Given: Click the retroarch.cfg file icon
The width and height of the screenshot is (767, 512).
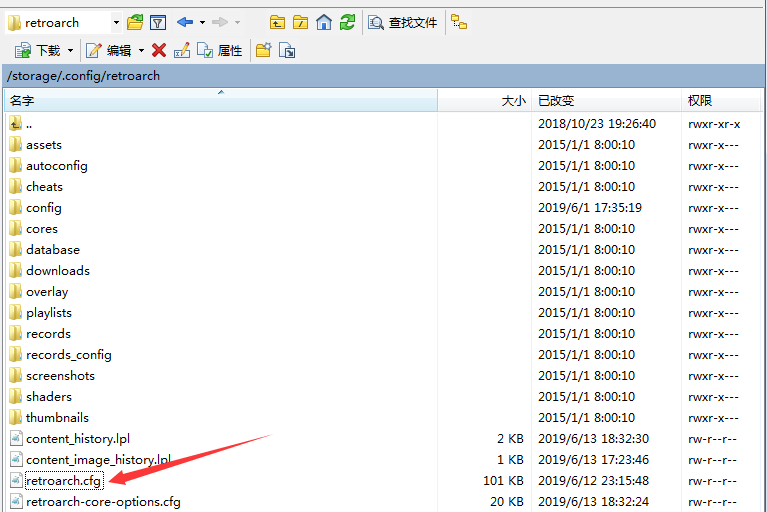Looking at the screenshot, I should [x=16, y=481].
